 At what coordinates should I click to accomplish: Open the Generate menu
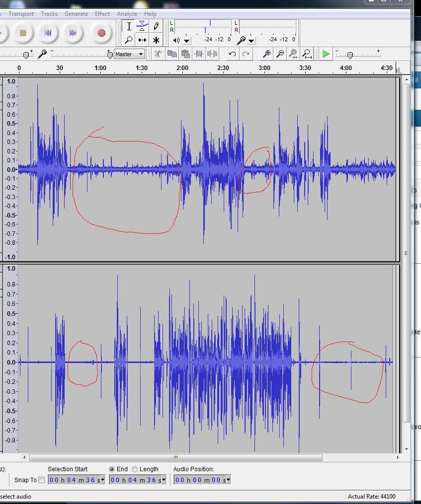76,14
